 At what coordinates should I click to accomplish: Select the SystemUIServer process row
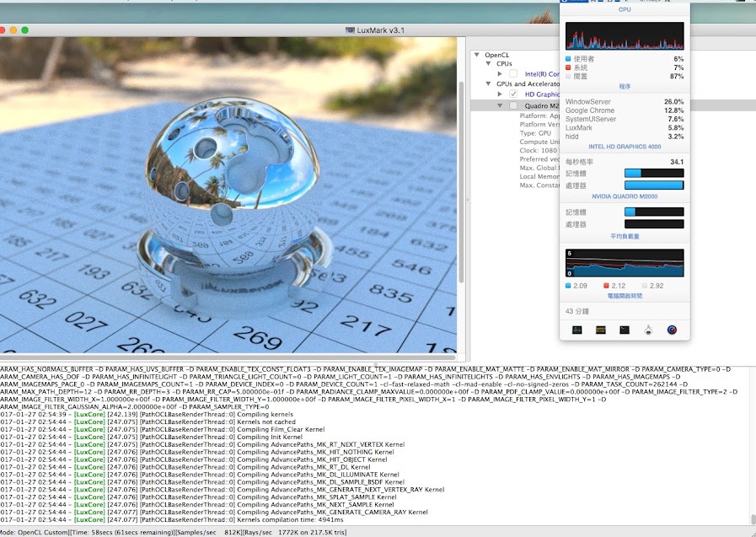(x=625, y=119)
